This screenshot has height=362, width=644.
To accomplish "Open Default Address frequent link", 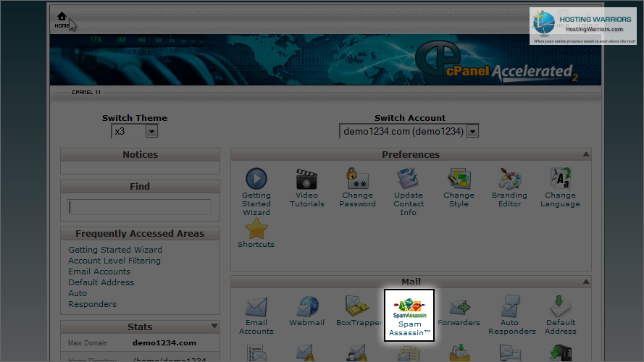I will (x=101, y=282).
